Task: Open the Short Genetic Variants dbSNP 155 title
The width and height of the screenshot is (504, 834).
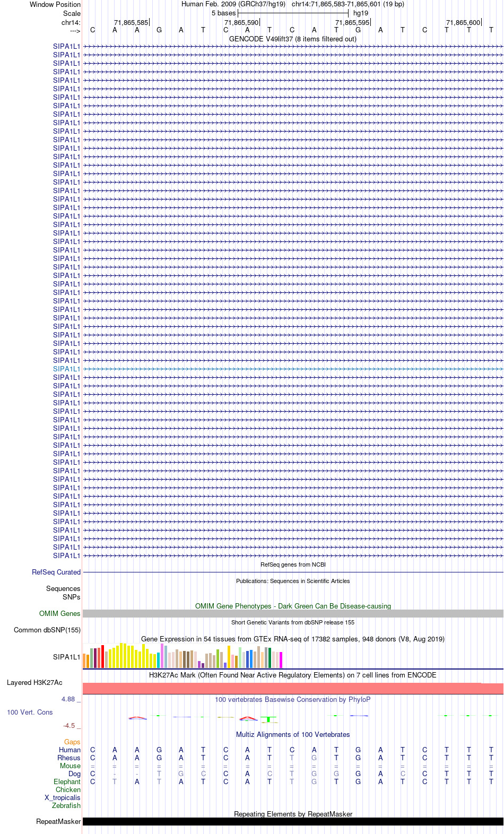Action: coord(293,622)
